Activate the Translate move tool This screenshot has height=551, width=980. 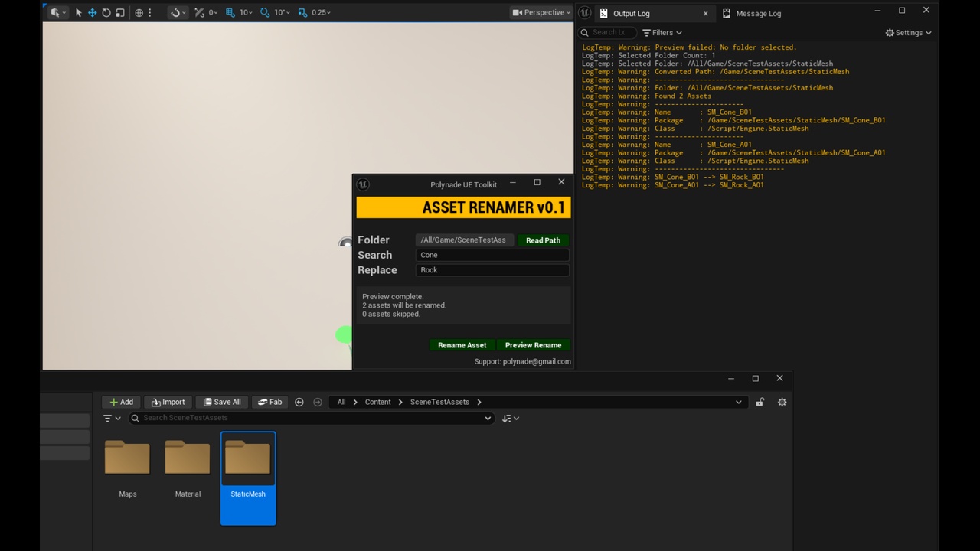[92, 12]
